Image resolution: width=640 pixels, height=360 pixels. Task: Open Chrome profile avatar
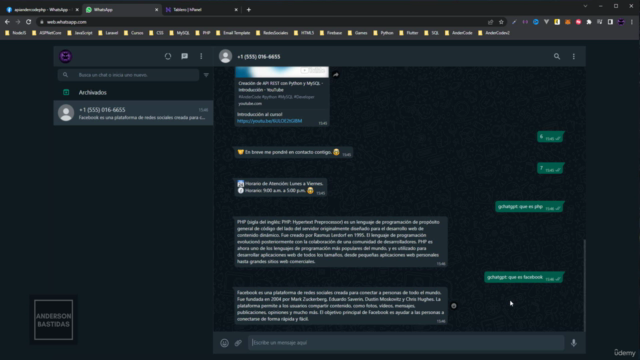click(621, 22)
